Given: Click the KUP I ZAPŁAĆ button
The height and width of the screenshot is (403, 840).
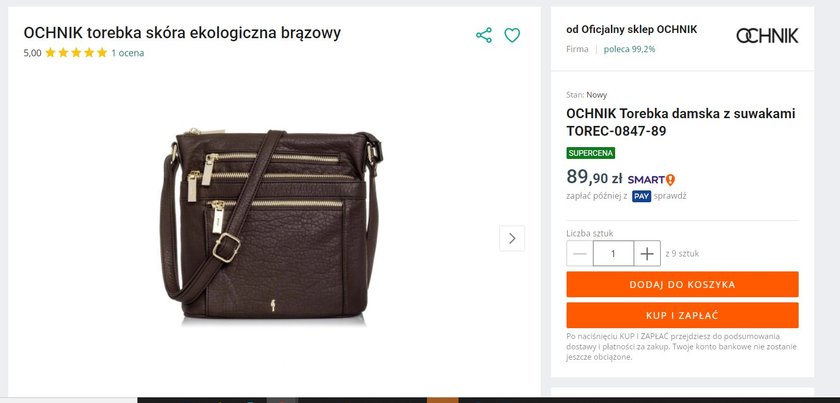Looking at the screenshot, I should click(682, 315).
